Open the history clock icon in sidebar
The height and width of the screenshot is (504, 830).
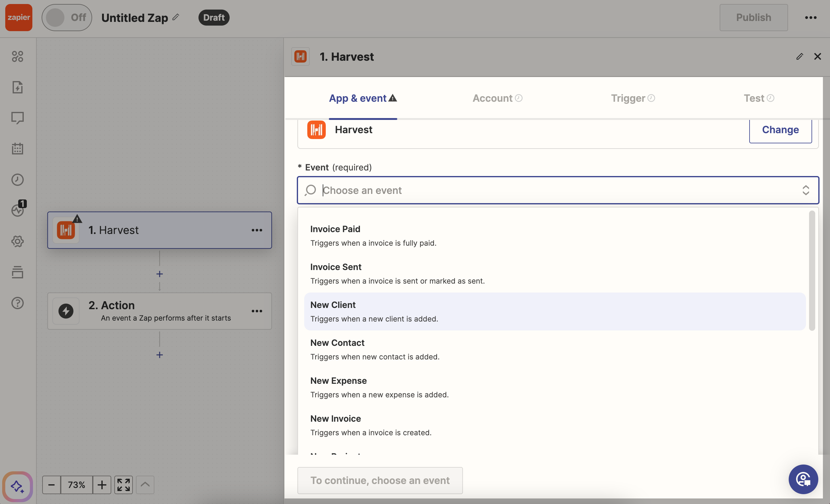pos(18,180)
